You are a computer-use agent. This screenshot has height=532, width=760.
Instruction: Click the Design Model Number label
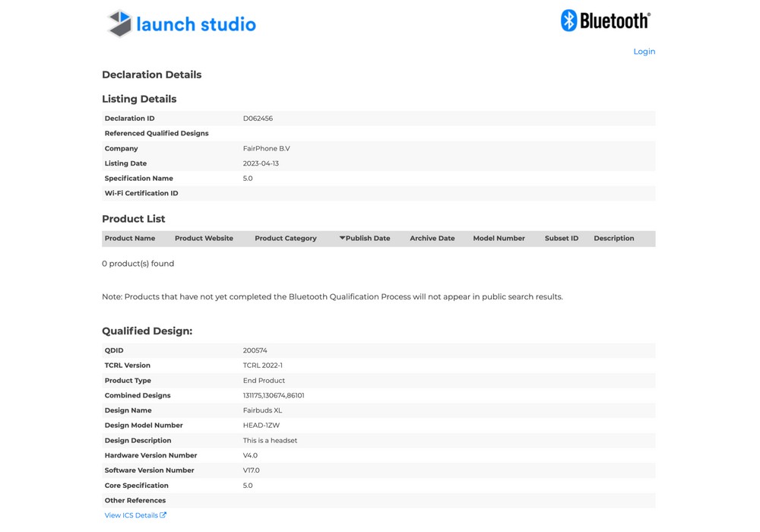point(144,426)
